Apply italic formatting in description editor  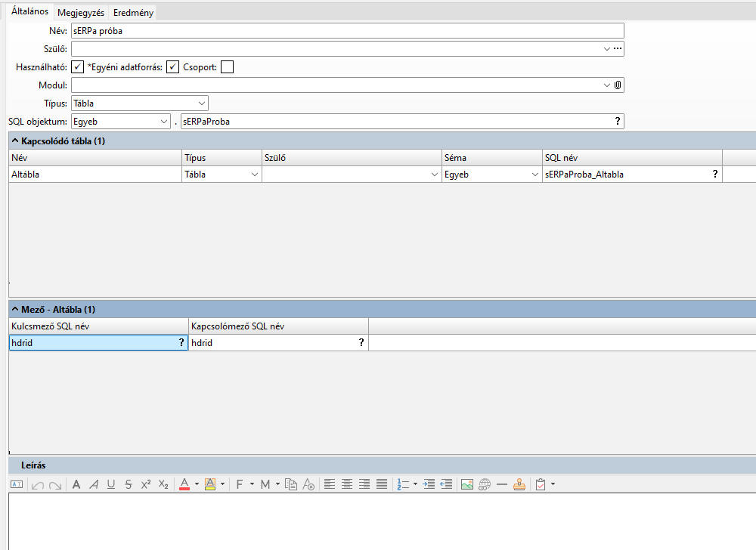pos(94,485)
